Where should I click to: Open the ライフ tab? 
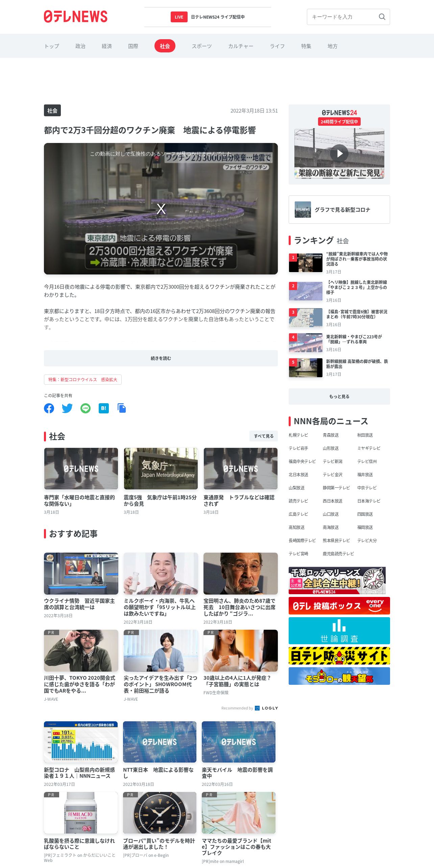pyautogui.click(x=277, y=46)
